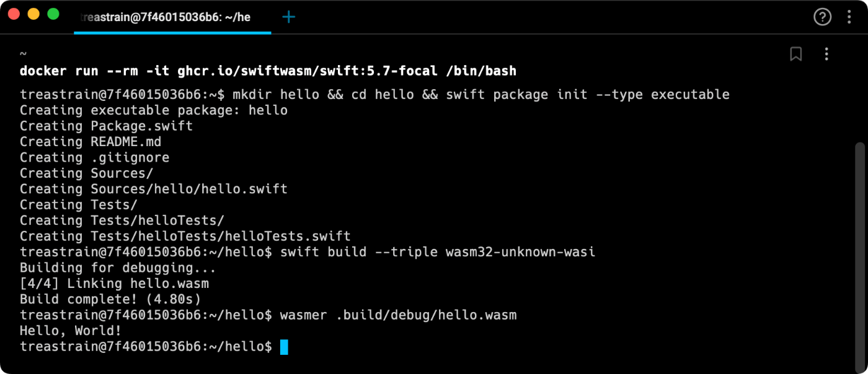
Task: Bookmark the docker run command block
Action: coord(796,54)
